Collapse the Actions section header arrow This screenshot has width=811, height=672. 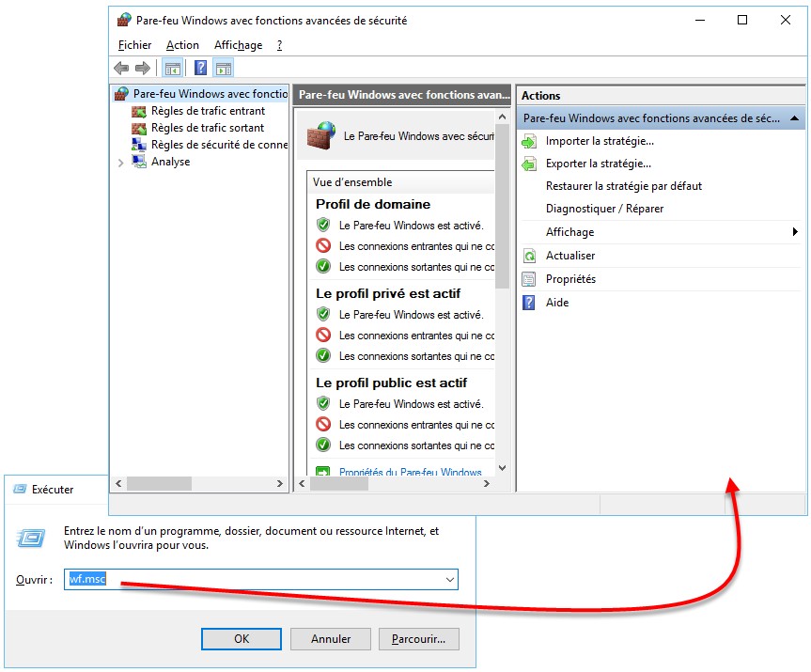[x=794, y=119]
